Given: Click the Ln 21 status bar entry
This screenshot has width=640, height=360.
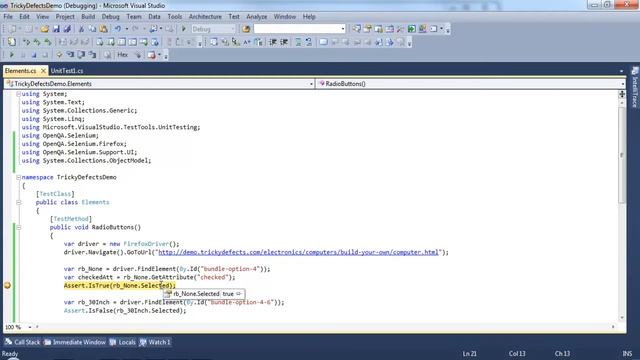Looking at the screenshot, I should (470, 354).
